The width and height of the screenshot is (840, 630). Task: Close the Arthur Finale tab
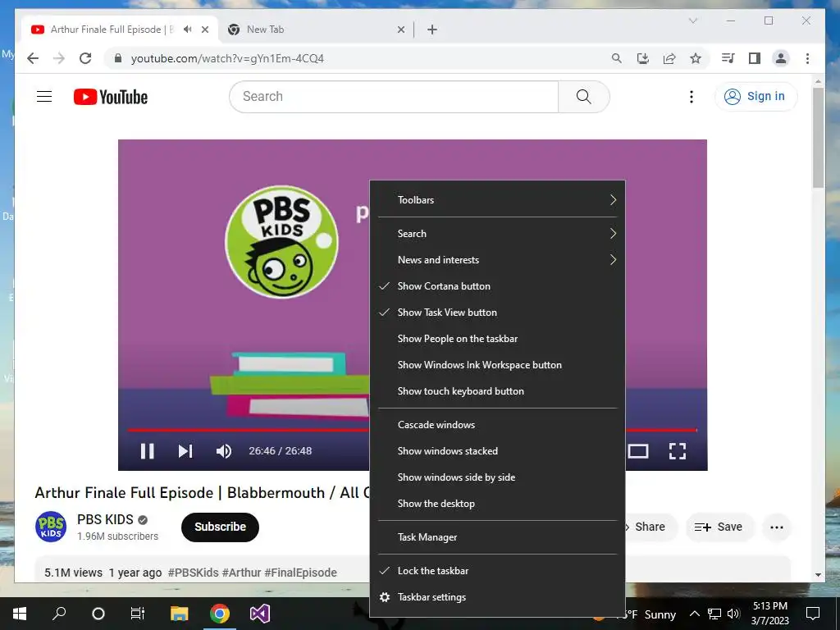(204, 30)
